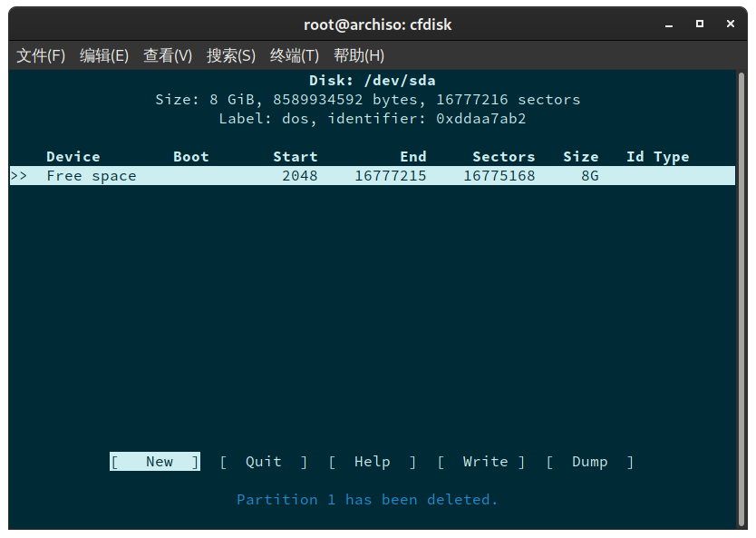Click the window close X icon
This screenshot has height=538, width=756.
pyautogui.click(x=730, y=24)
